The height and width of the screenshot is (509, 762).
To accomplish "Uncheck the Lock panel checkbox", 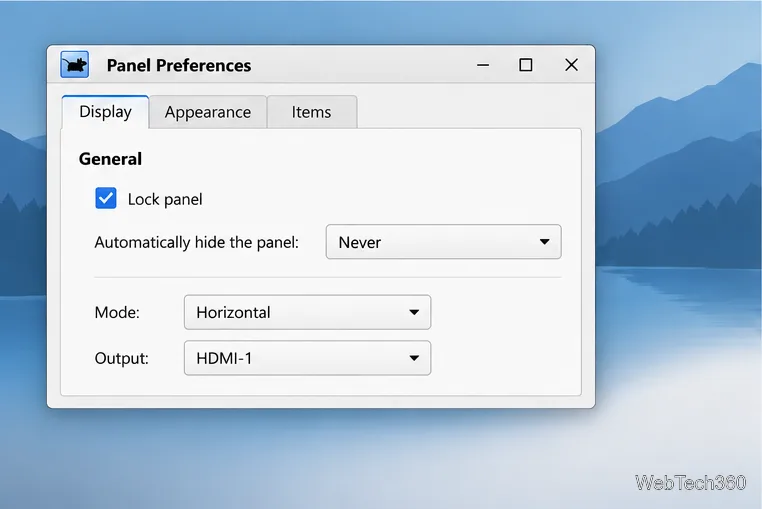I will coord(106,198).
